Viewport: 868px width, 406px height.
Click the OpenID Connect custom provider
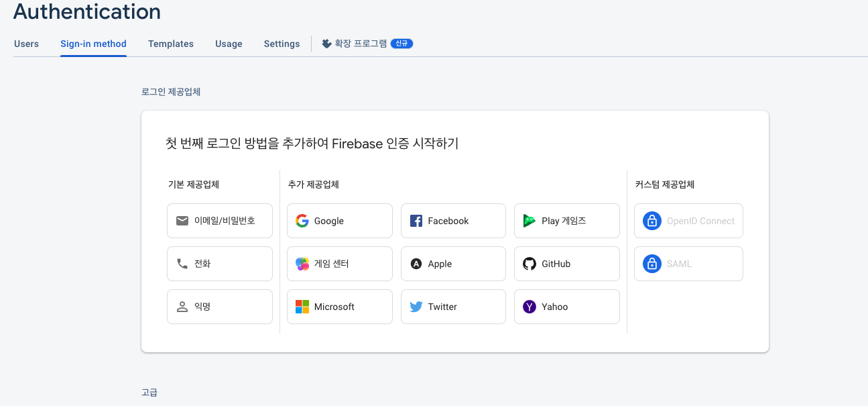click(x=688, y=221)
